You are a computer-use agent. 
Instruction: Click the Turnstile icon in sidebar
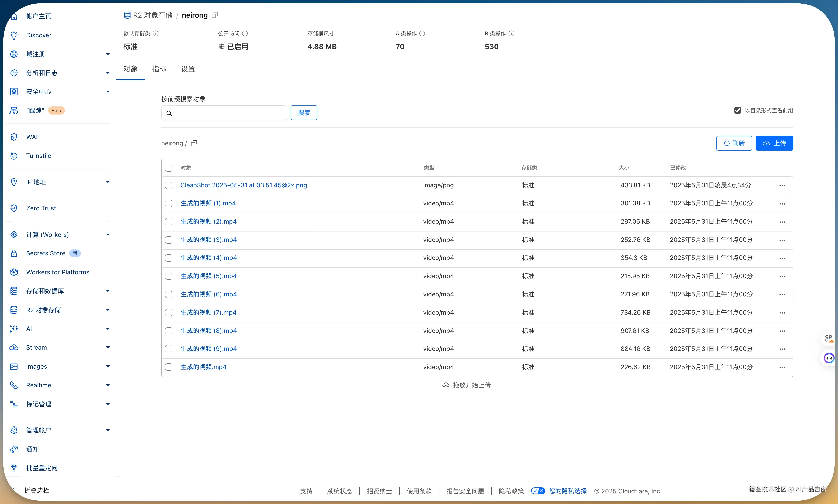(x=14, y=156)
